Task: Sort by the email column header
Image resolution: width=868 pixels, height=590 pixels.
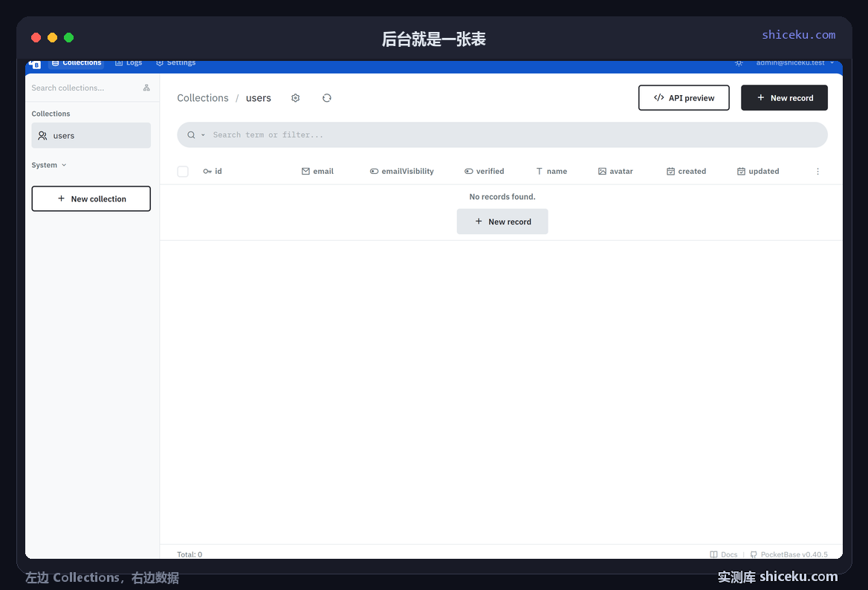Action: point(318,172)
